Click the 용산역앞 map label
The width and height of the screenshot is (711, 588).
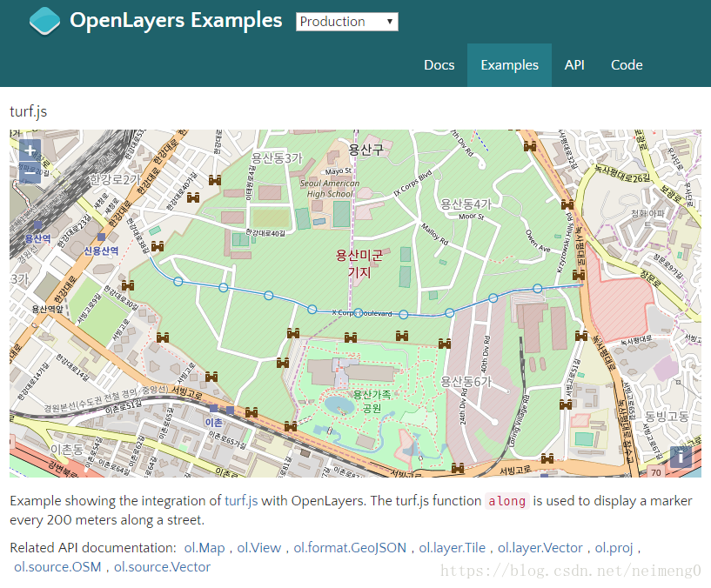pos(47,309)
